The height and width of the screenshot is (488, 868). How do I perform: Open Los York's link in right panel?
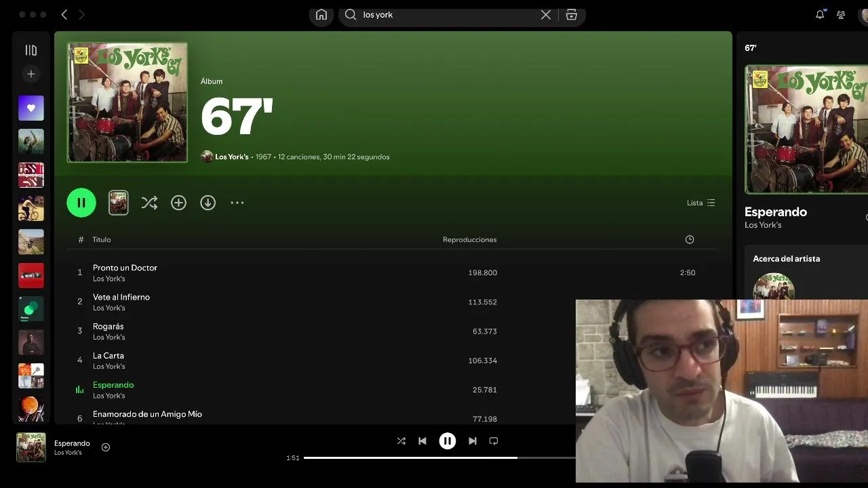(763, 225)
